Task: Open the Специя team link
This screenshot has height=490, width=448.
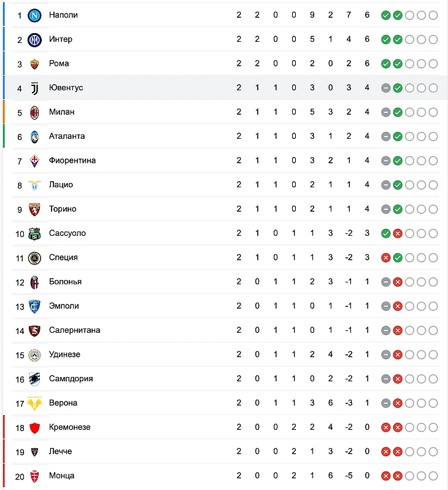Action: pos(63,257)
